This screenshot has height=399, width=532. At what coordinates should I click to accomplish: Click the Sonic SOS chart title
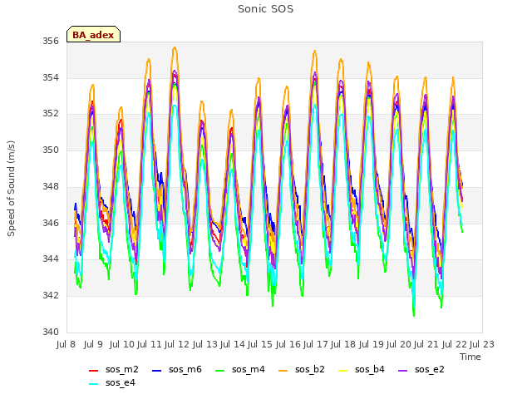[x=265, y=9]
